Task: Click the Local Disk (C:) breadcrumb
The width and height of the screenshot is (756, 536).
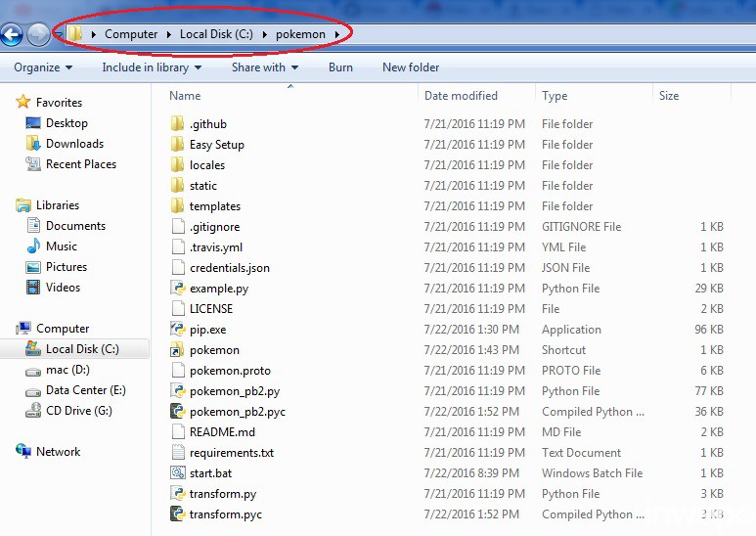Action: click(216, 34)
